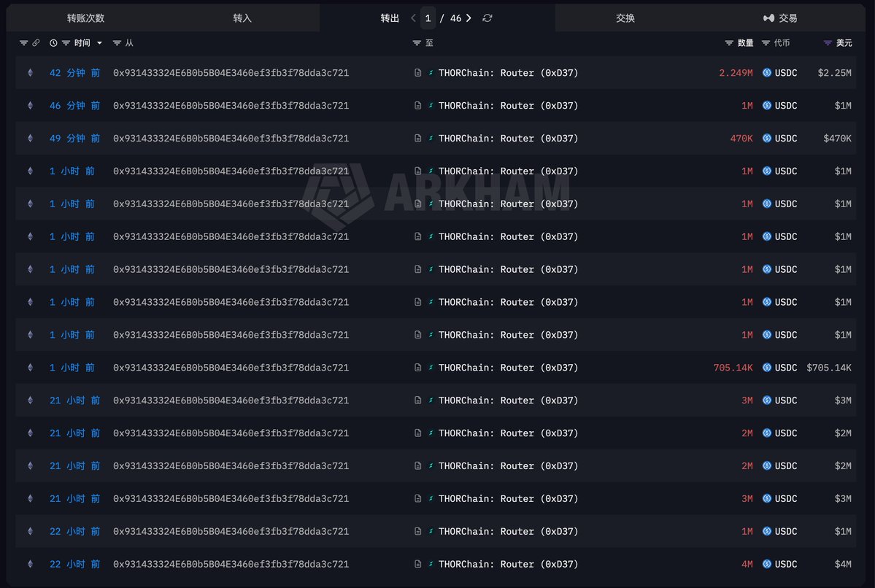Click the 470K amount value
The height and width of the screenshot is (588, 875).
click(741, 139)
